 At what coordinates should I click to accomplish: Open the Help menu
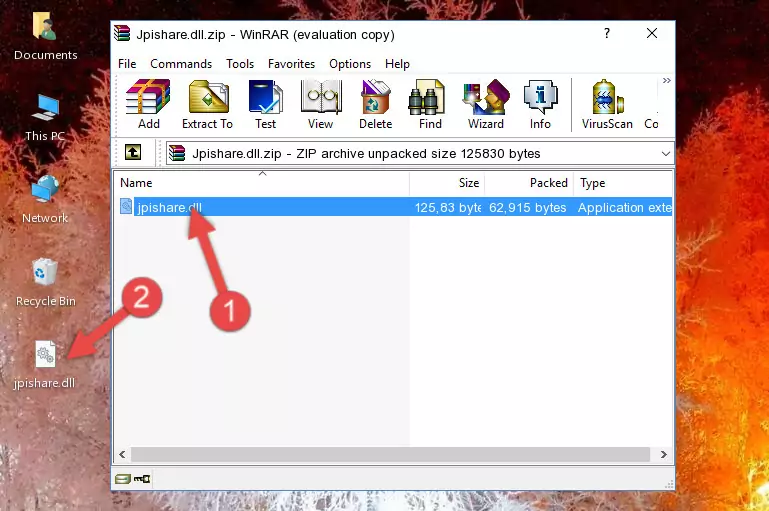point(397,64)
